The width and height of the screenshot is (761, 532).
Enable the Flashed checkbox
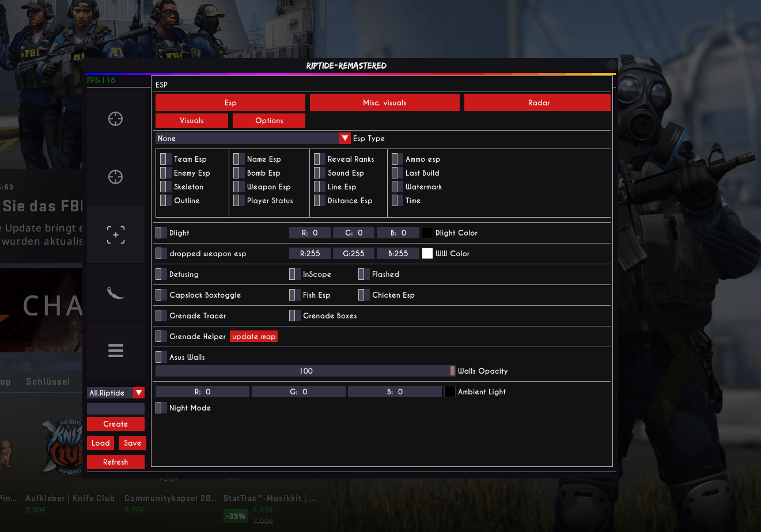pyautogui.click(x=364, y=274)
